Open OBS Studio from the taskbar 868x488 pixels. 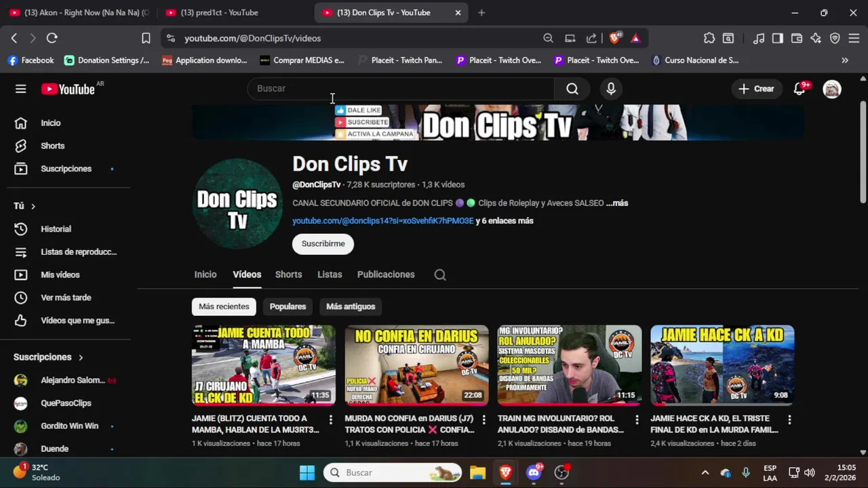(x=562, y=472)
